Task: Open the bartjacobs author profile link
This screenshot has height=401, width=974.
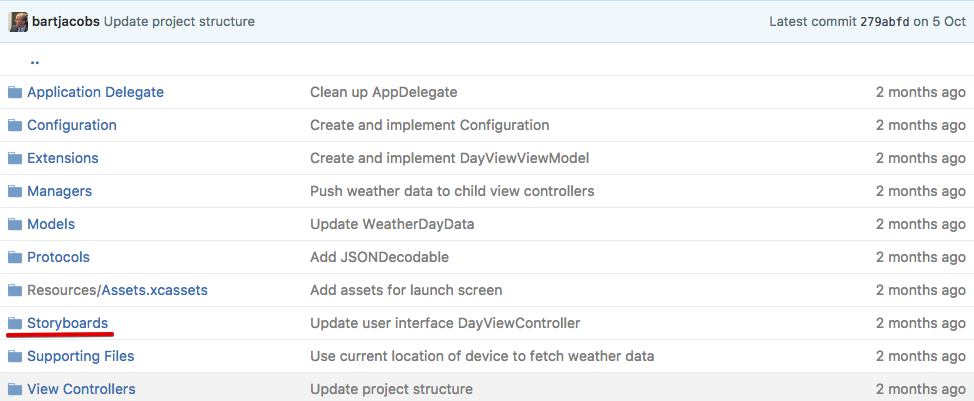Action: pos(65,21)
